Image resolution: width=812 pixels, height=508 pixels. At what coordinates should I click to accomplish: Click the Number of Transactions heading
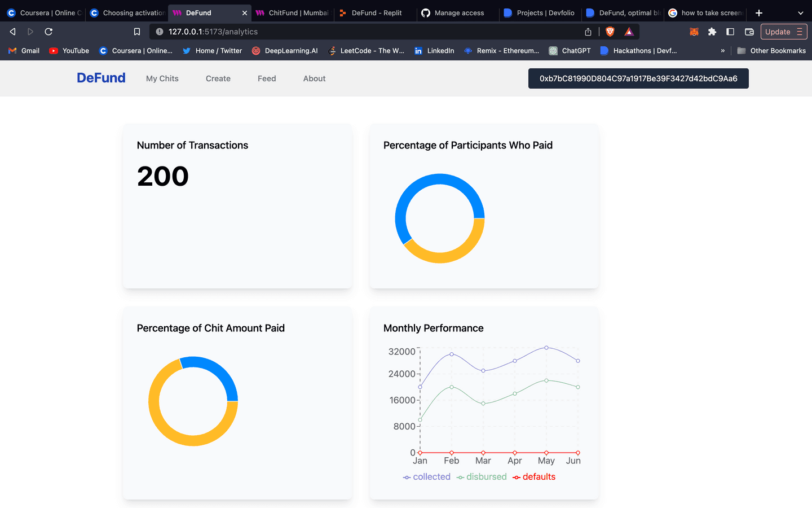pos(192,145)
